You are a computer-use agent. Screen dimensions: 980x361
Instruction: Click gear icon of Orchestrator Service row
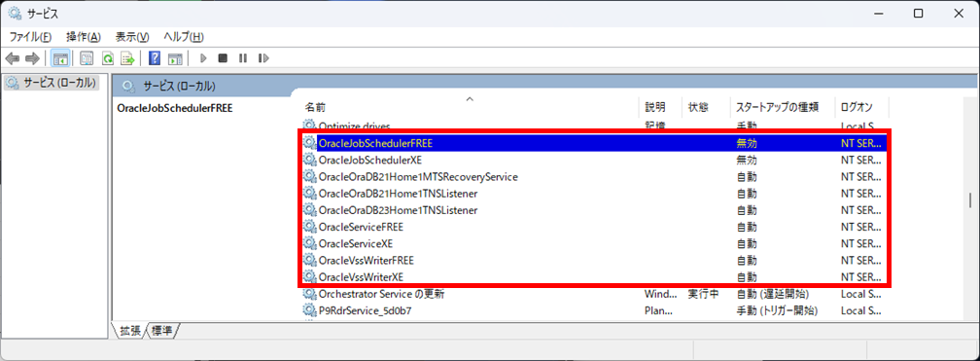click(x=309, y=294)
